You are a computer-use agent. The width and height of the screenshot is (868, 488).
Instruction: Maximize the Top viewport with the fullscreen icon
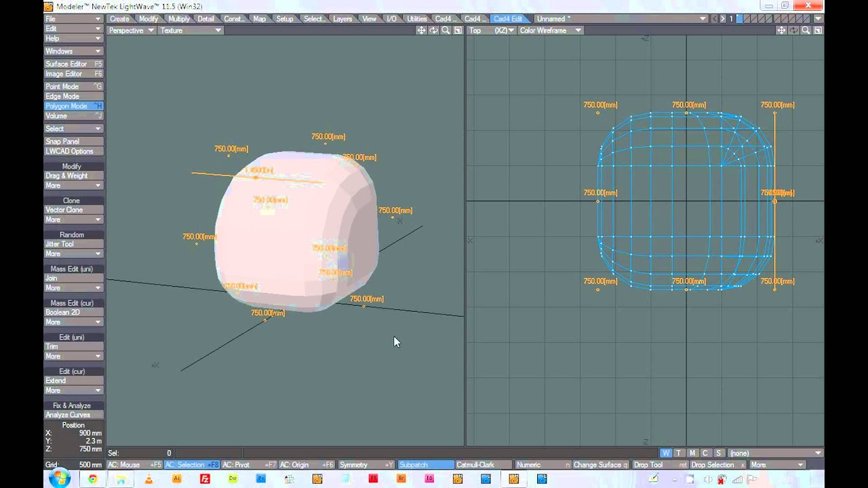(x=818, y=30)
